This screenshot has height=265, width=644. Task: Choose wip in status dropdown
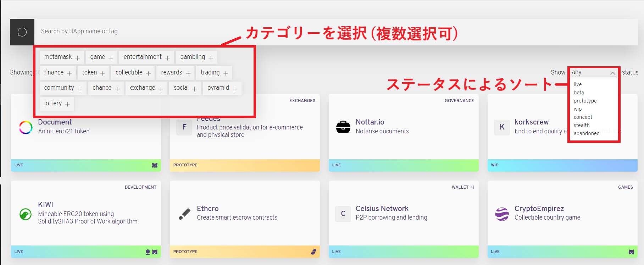coord(578,109)
